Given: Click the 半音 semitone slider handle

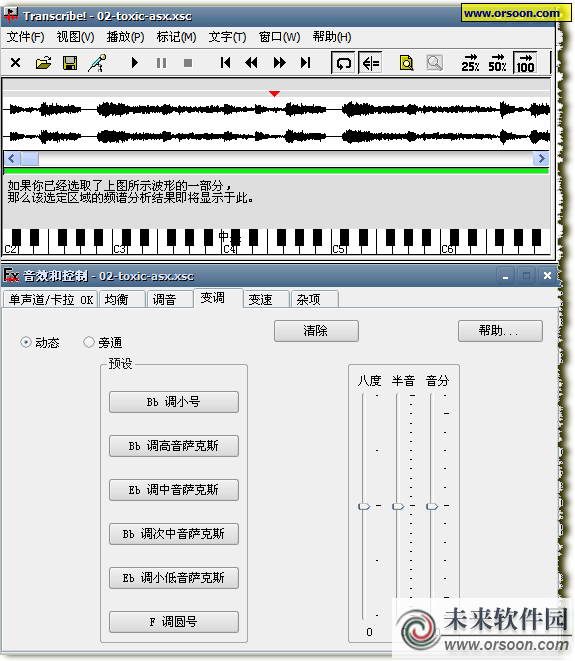Looking at the screenshot, I should tap(398, 506).
